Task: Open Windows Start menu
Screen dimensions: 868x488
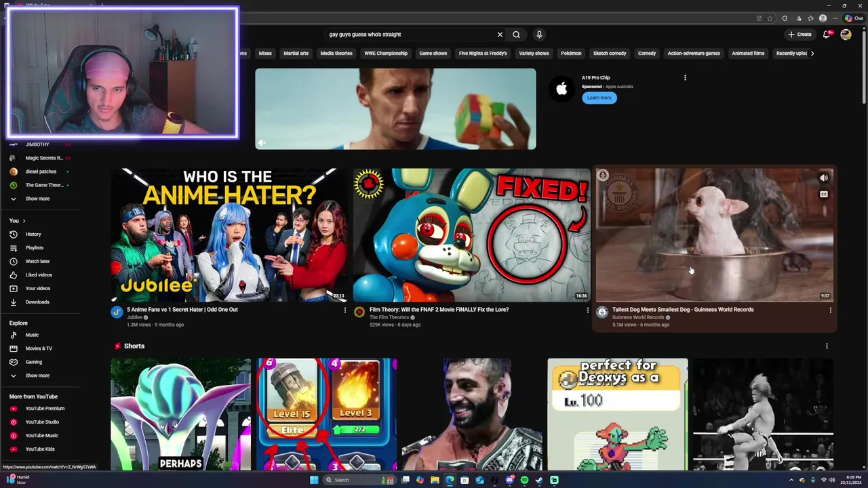Action: pos(314,480)
